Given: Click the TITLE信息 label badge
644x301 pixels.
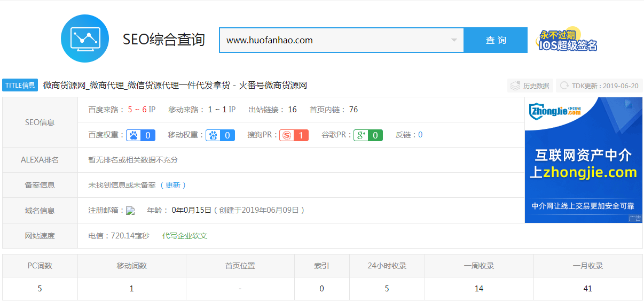Looking at the screenshot, I should click(x=20, y=86).
